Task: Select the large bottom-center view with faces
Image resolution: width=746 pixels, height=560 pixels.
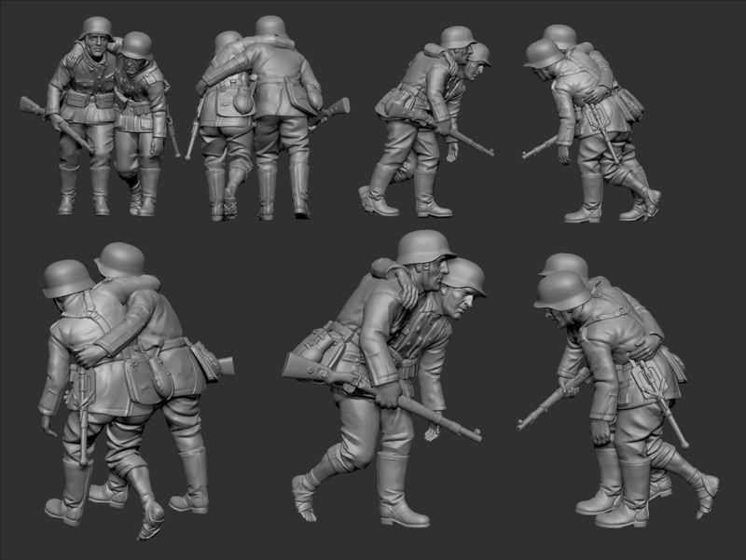Action: pos(384,378)
